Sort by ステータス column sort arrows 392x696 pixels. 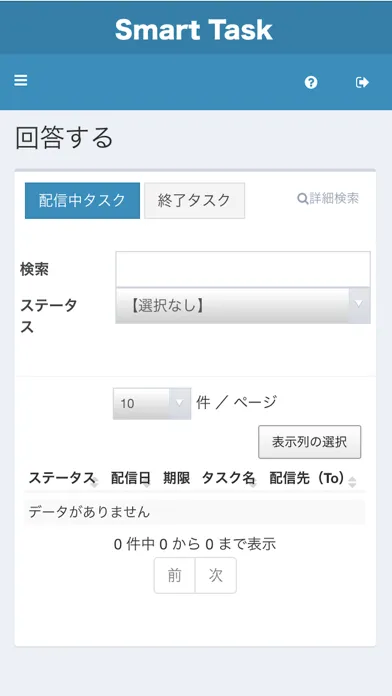(94, 482)
